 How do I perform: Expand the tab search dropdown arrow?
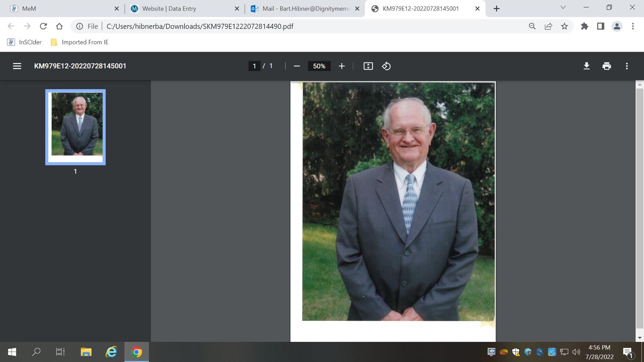(563, 8)
